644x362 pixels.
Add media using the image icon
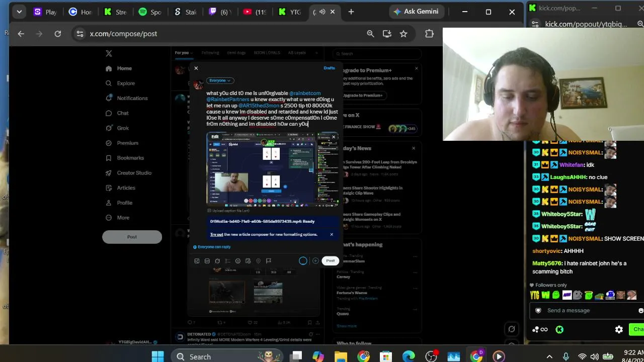197,261
